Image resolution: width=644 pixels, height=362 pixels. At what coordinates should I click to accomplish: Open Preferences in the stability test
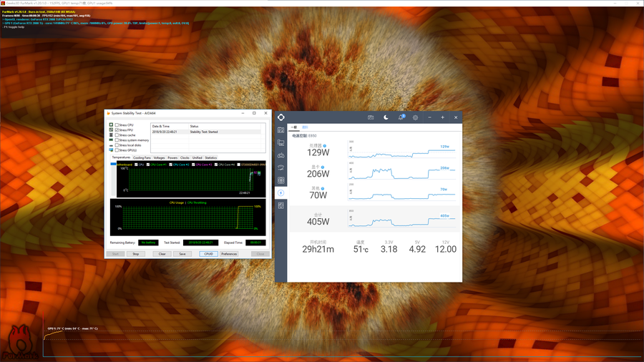click(229, 253)
